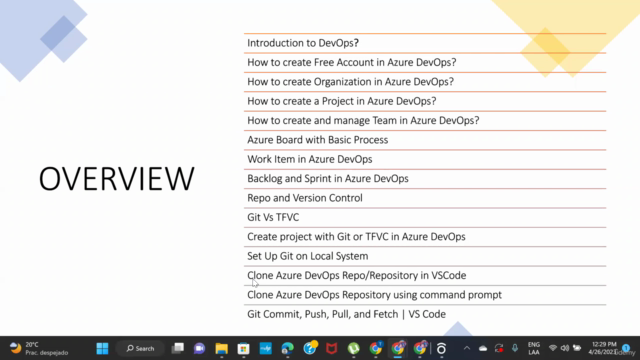The height and width of the screenshot is (360, 640).
Task: Open the blue notification count badge
Action: click(x=626, y=348)
